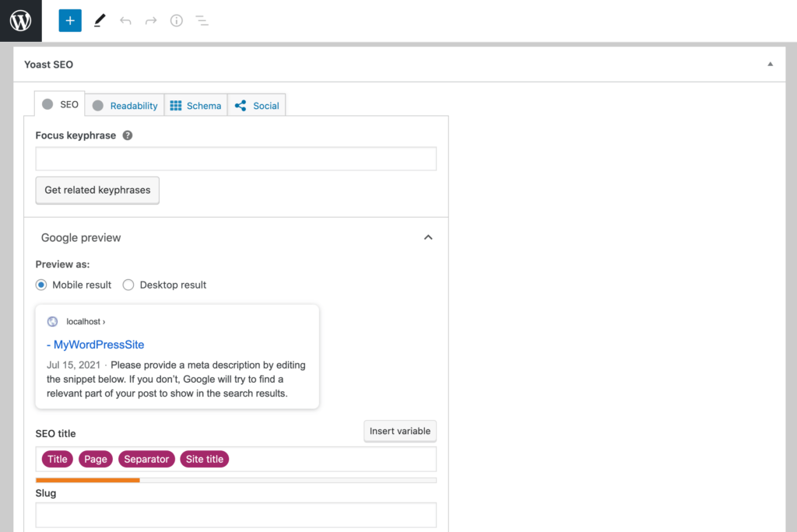Collapse the Yoast SEO panel arrow
The image size is (797, 532).
pyautogui.click(x=770, y=64)
